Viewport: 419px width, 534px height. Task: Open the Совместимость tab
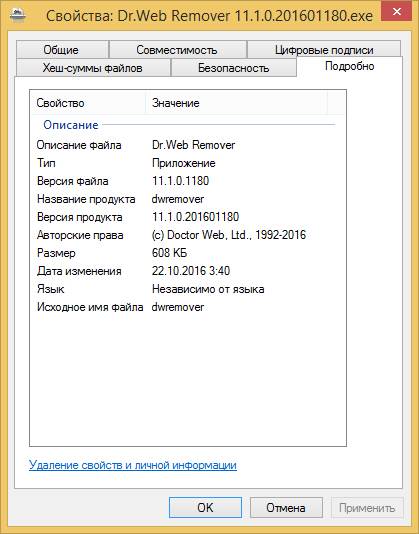point(177,50)
